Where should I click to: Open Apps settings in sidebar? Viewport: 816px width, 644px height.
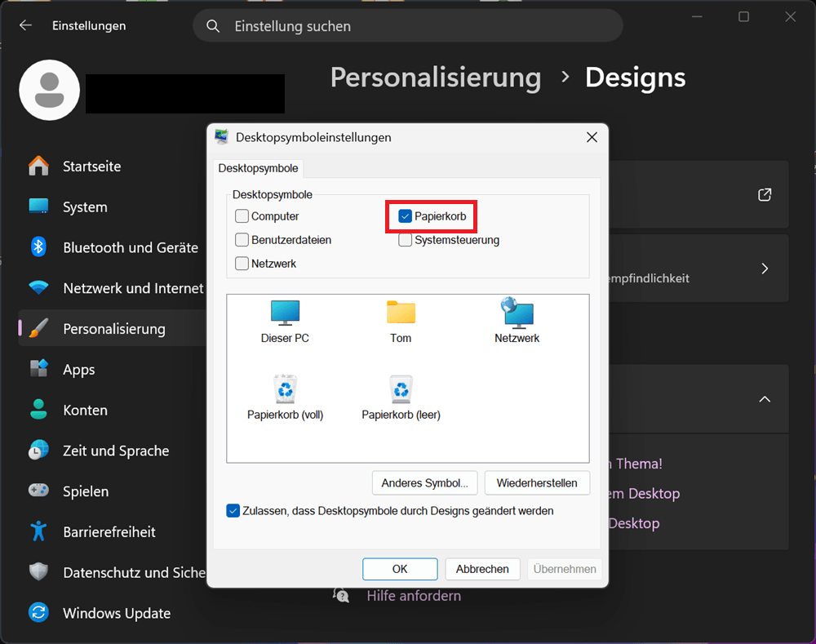pyautogui.click(x=112, y=370)
